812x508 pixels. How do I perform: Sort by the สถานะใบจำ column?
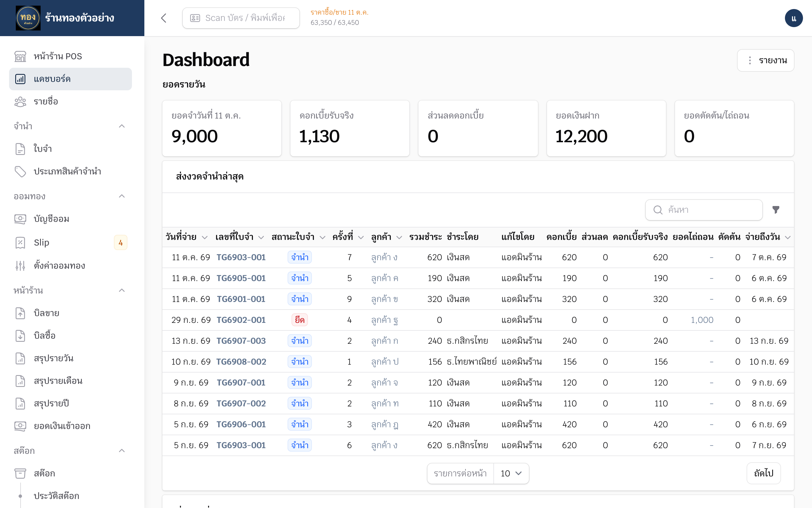(298, 237)
